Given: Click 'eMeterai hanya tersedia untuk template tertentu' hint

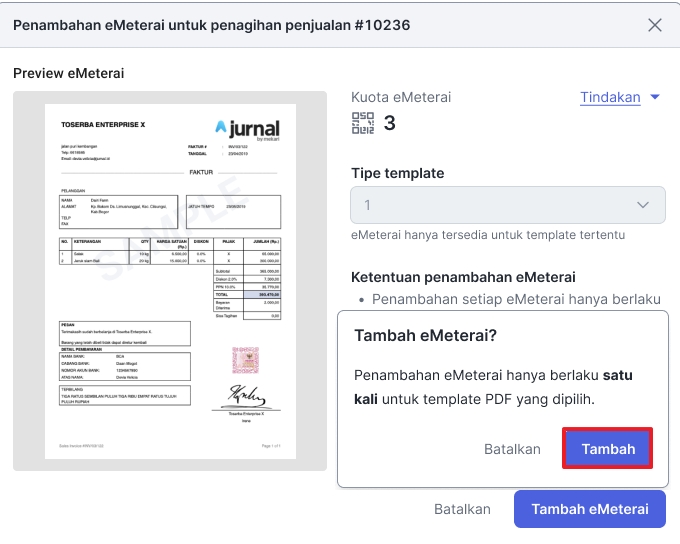Looking at the screenshot, I should coord(488,235).
